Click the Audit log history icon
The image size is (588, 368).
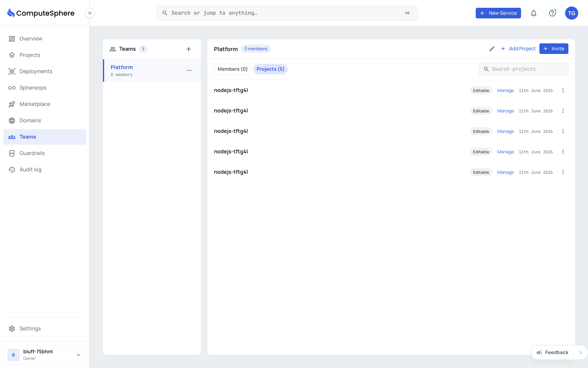12,169
